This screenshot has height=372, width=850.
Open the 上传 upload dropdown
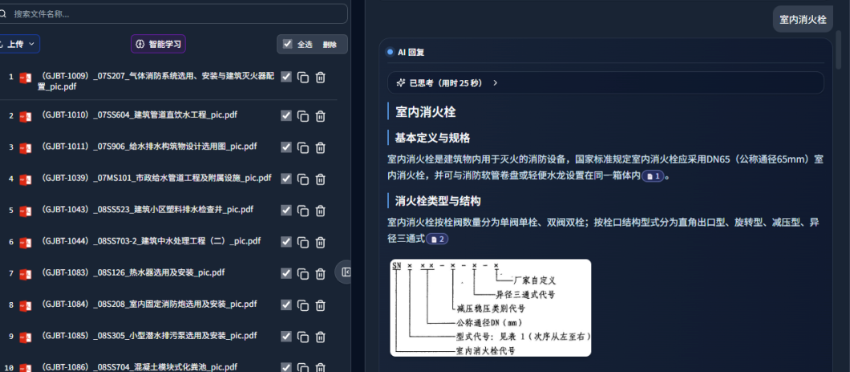[20, 44]
